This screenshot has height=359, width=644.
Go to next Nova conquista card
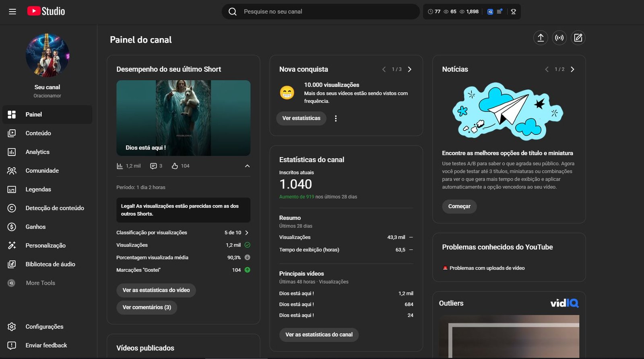(x=410, y=69)
